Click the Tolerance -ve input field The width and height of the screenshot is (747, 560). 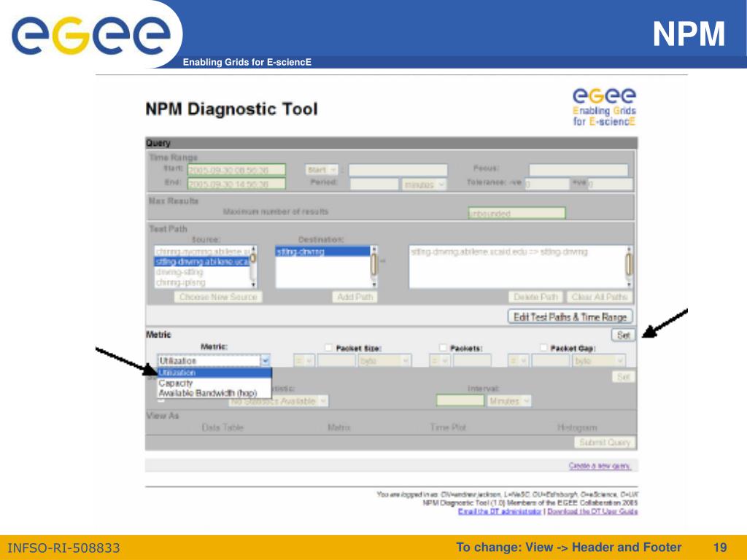(548, 184)
